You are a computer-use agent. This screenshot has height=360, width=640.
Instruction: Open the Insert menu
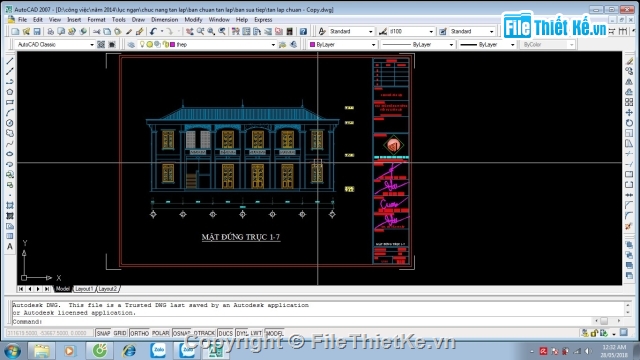click(x=74, y=20)
